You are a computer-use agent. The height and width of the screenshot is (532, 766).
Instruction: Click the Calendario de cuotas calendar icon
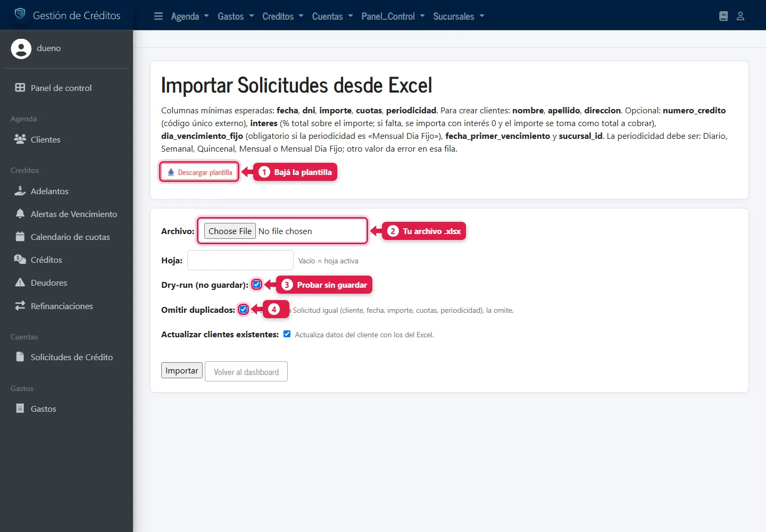(20, 237)
